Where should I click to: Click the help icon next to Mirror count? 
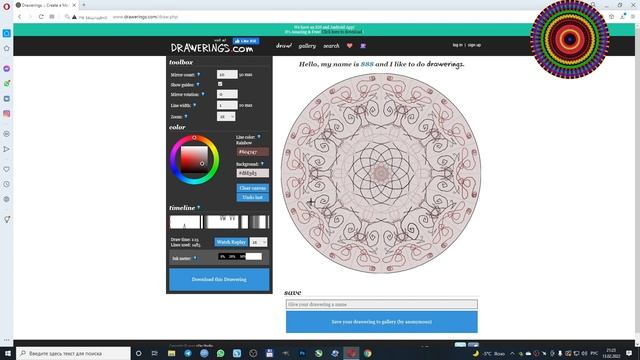click(x=199, y=74)
